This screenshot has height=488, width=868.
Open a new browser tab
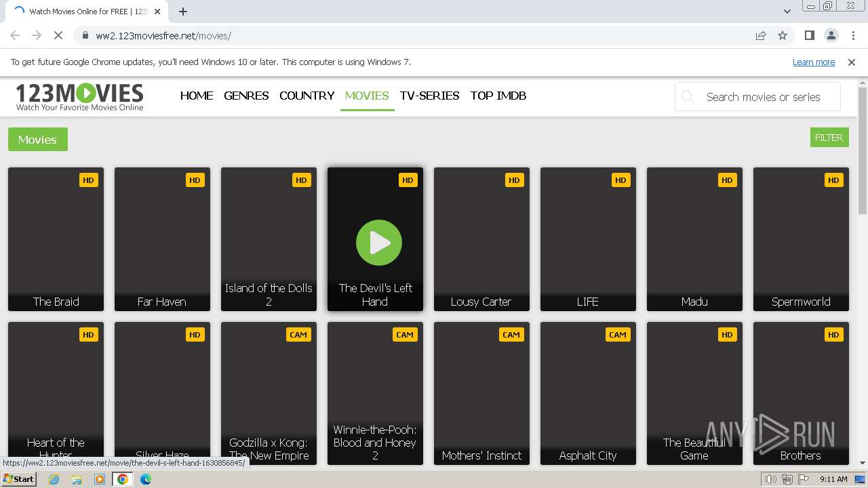pos(183,12)
